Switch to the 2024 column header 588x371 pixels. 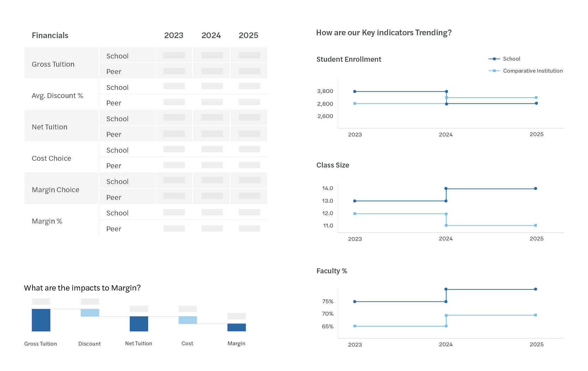point(211,35)
